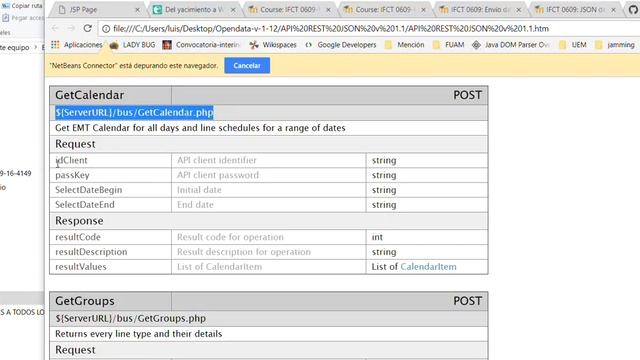Viewport: 640px width, 360px height.
Task: Open the Wikispaces bookmark
Action: (273, 45)
